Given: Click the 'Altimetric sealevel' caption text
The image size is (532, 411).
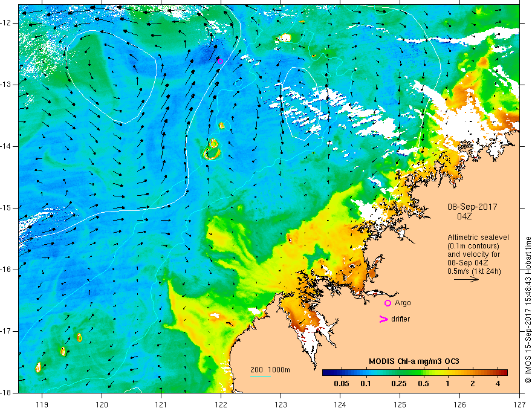Looking at the screenshot, I should pos(478,238).
